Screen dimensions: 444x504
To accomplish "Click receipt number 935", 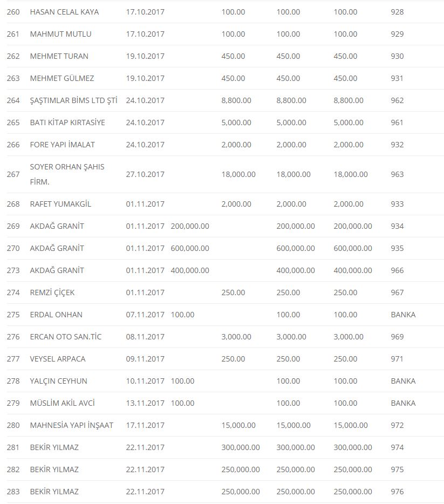I will [x=397, y=248].
